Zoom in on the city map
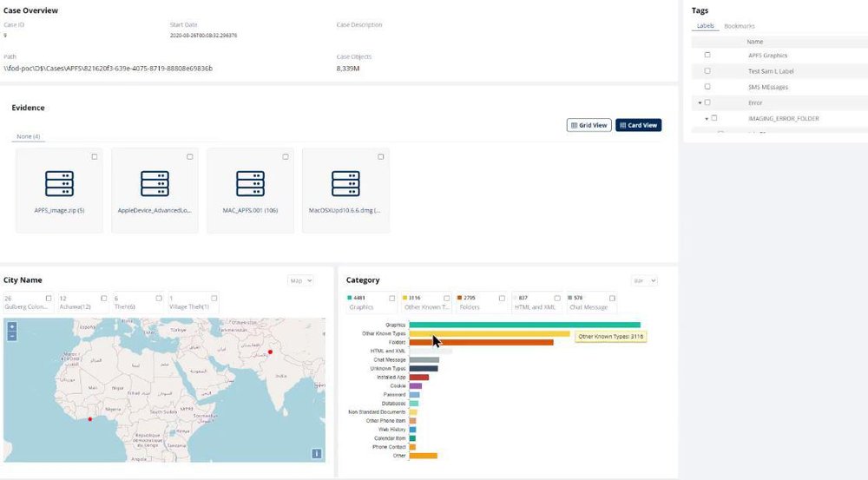The image size is (868, 480). pos(11,326)
